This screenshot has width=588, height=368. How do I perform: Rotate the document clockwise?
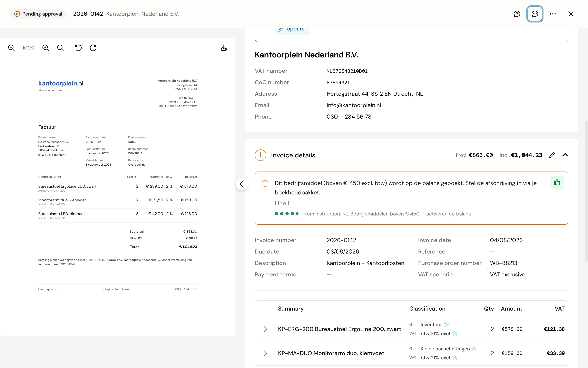point(93,48)
